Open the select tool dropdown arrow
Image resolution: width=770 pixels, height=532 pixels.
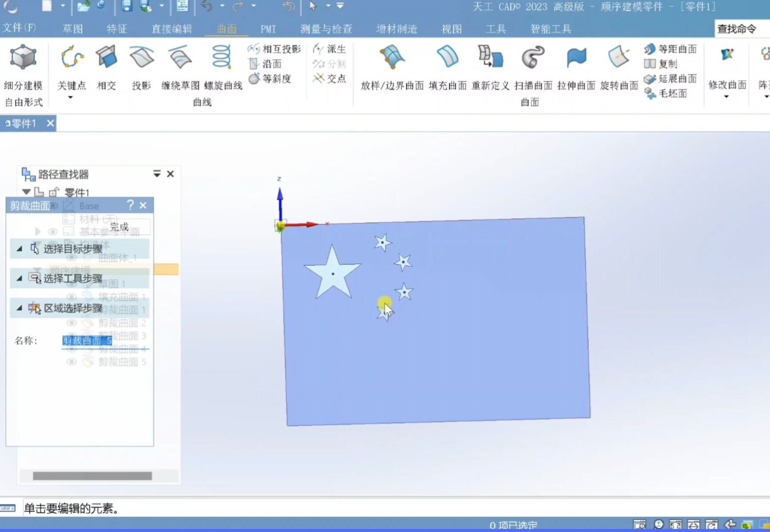pos(328,6)
